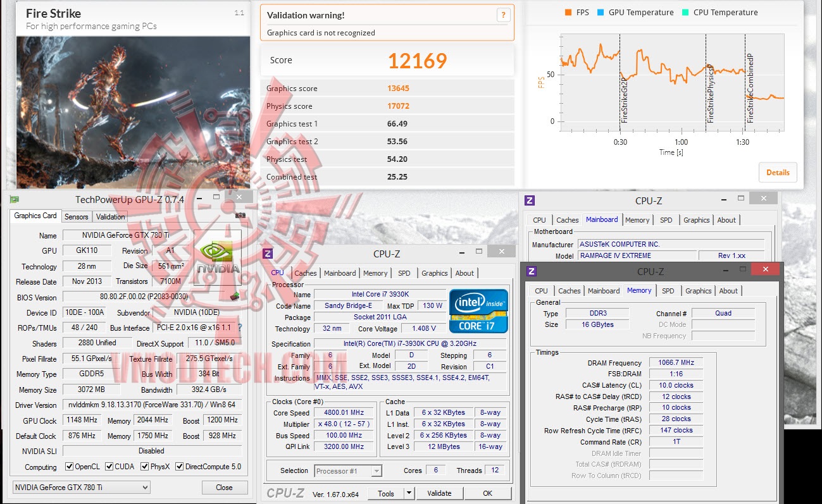
Task: Click the Graphics test 1 result 66.49
Action: pos(397,124)
